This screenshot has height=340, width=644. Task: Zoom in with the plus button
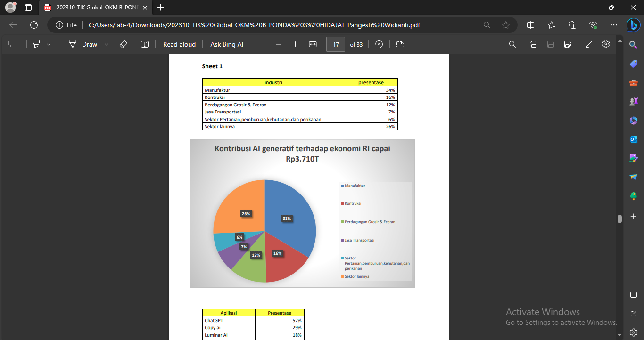coord(296,44)
